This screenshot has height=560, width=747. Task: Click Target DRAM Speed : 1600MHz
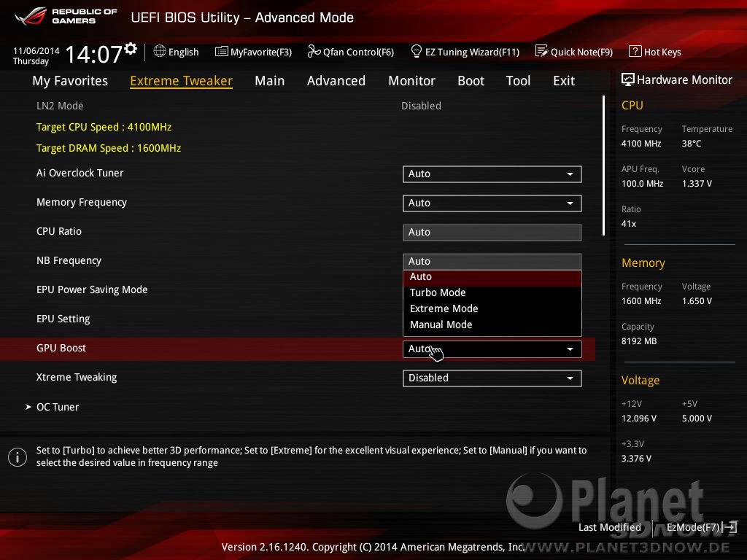(x=109, y=148)
